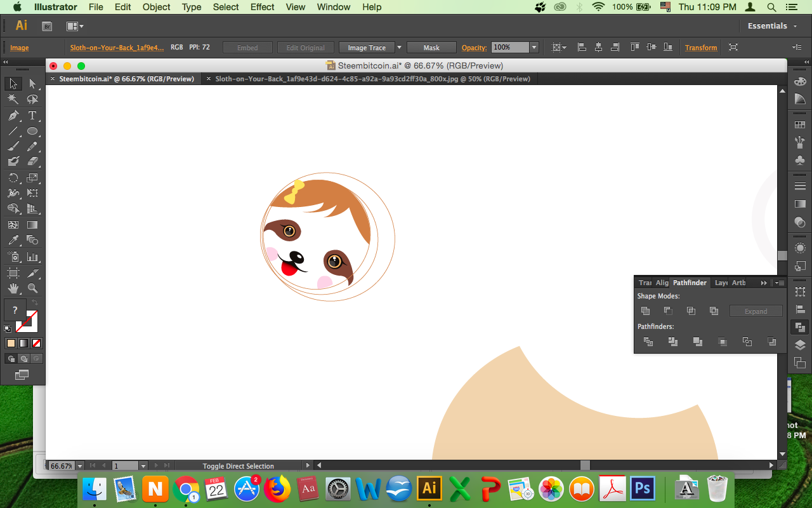Select the Lasso tool
The height and width of the screenshot is (508, 812).
click(x=32, y=100)
